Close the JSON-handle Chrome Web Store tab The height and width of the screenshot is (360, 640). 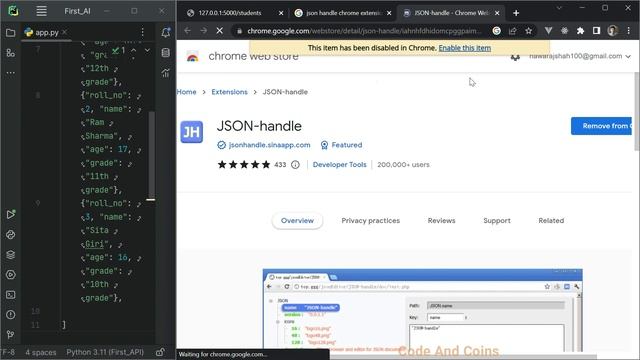pos(497,13)
